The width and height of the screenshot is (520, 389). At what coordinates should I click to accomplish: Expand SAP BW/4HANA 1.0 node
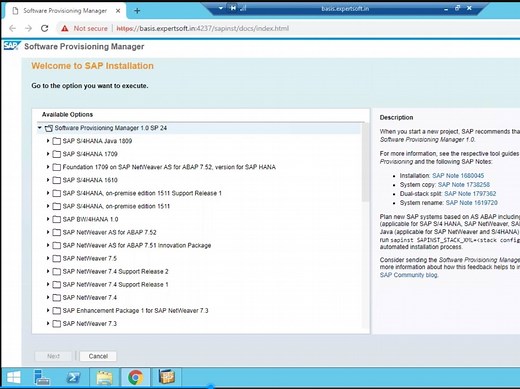click(x=48, y=219)
